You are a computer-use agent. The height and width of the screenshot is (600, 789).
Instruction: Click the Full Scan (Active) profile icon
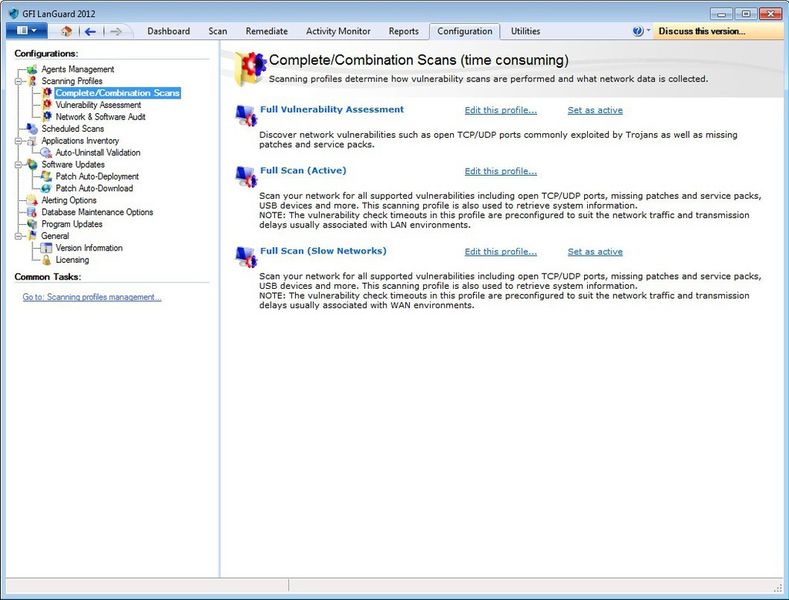coord(247,177)
